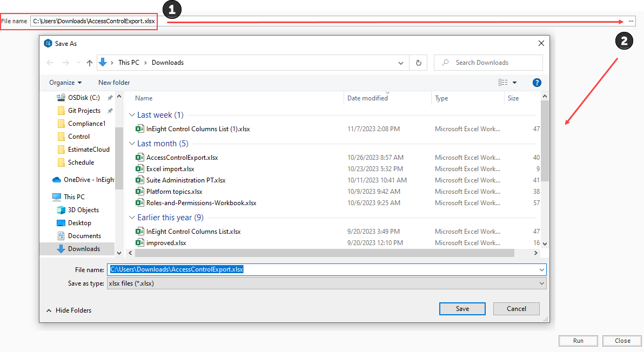This screenshot has height=352, width=644.
Task: Click the change view layout icon
Action: point(503,83)
